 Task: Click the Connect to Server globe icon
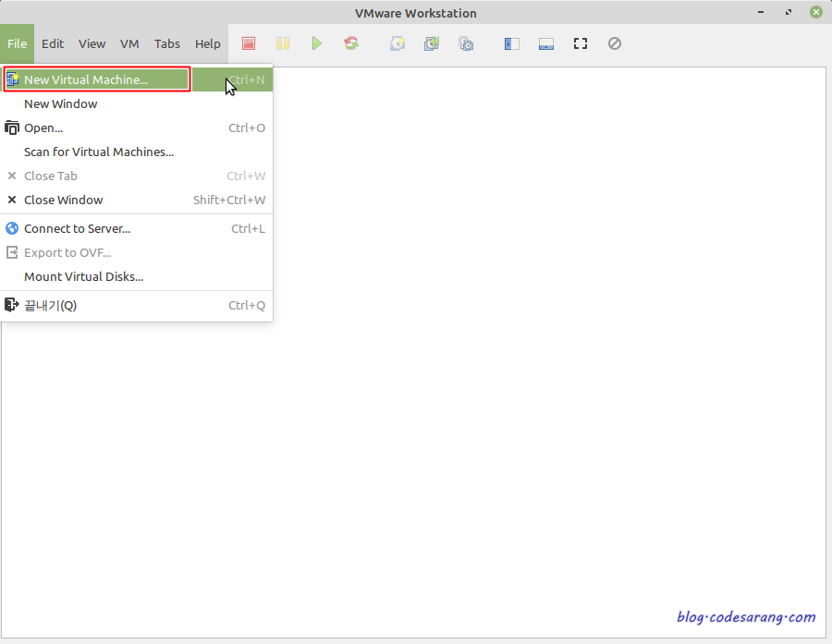[12, 228]
